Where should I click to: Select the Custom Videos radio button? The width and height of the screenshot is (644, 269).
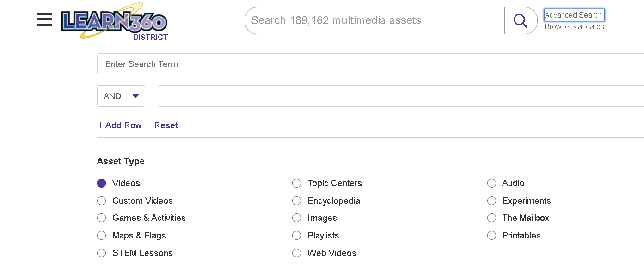coord(102,200)
